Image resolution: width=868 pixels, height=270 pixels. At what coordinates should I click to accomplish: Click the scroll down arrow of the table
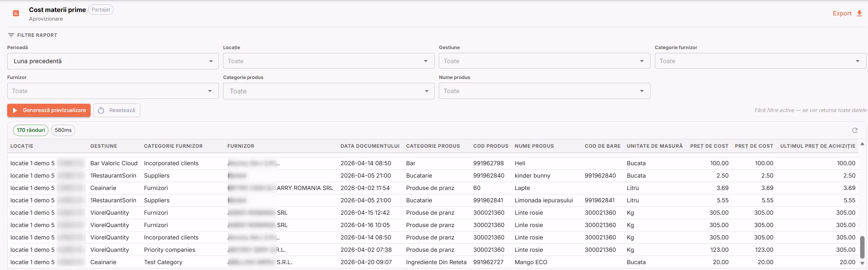[x=862, y=263]
